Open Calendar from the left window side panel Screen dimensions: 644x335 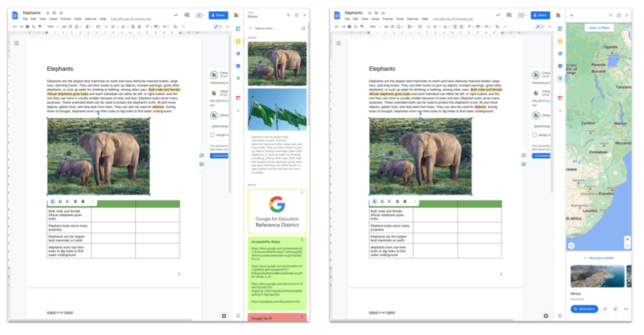point(238,29)
